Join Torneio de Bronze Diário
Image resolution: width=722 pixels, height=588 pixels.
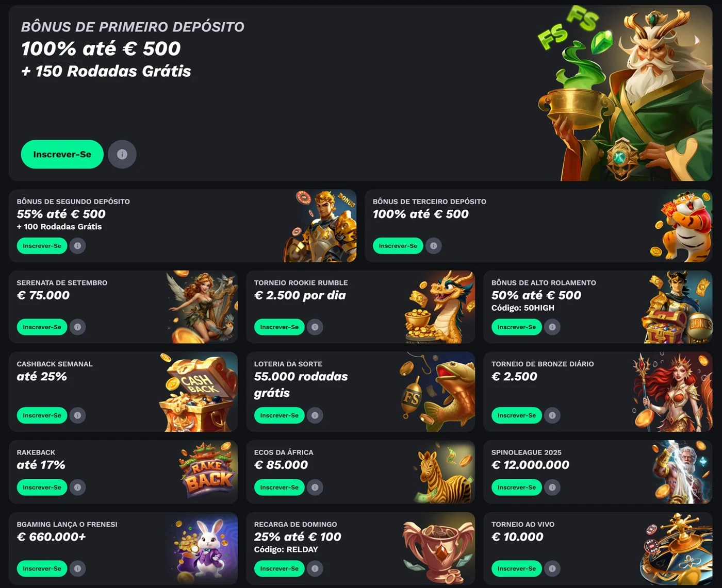[517, 415]
